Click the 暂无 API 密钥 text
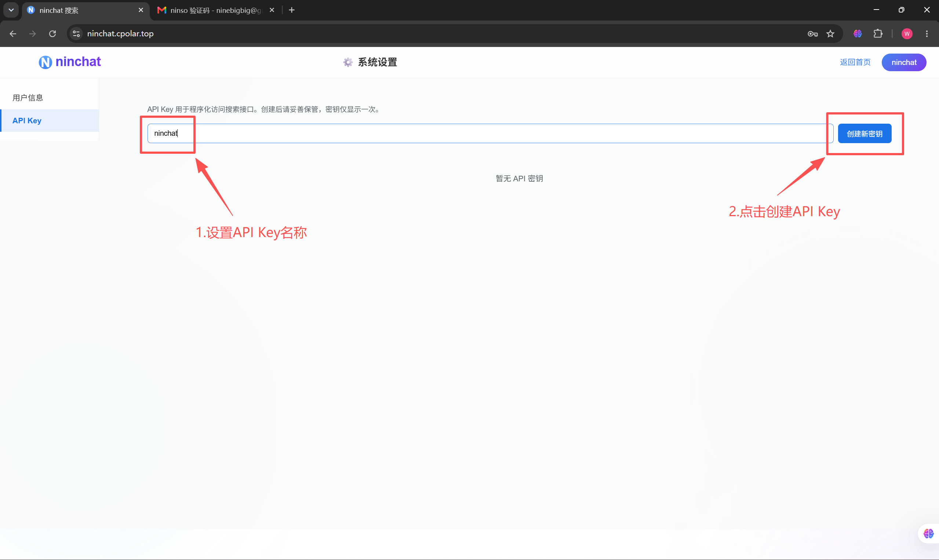 point(519,178)
